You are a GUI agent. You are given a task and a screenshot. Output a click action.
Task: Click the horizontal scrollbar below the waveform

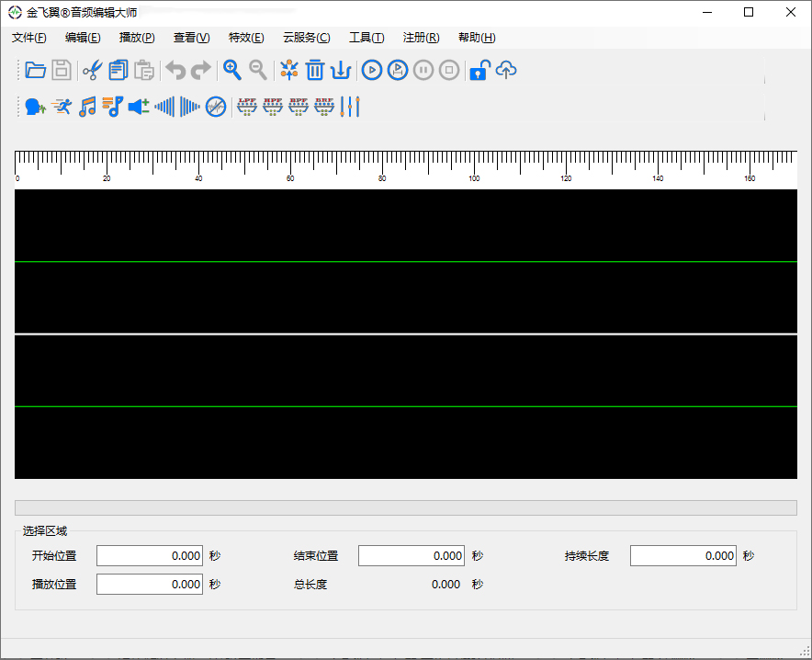click(405, 507)
